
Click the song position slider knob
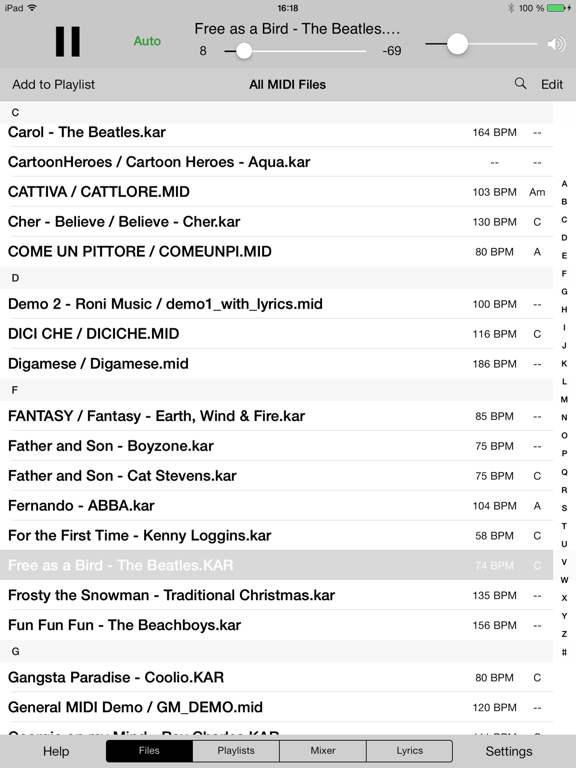244,51
